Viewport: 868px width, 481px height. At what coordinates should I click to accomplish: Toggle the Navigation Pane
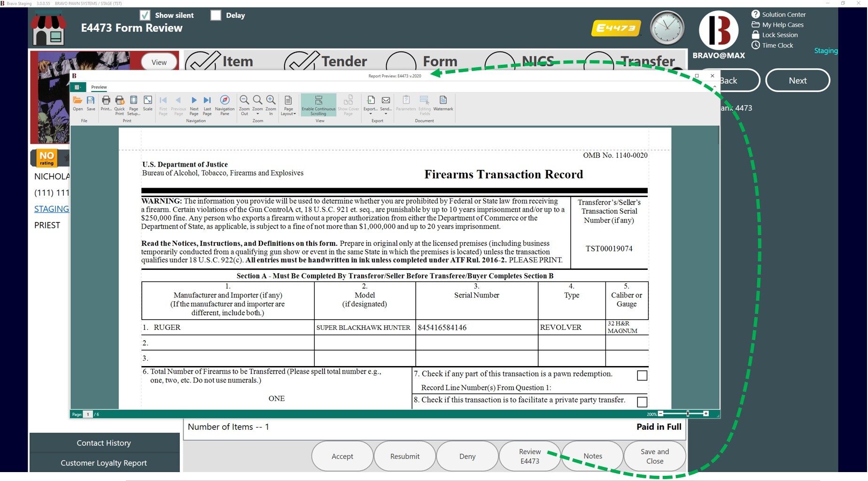click(225, 105)
